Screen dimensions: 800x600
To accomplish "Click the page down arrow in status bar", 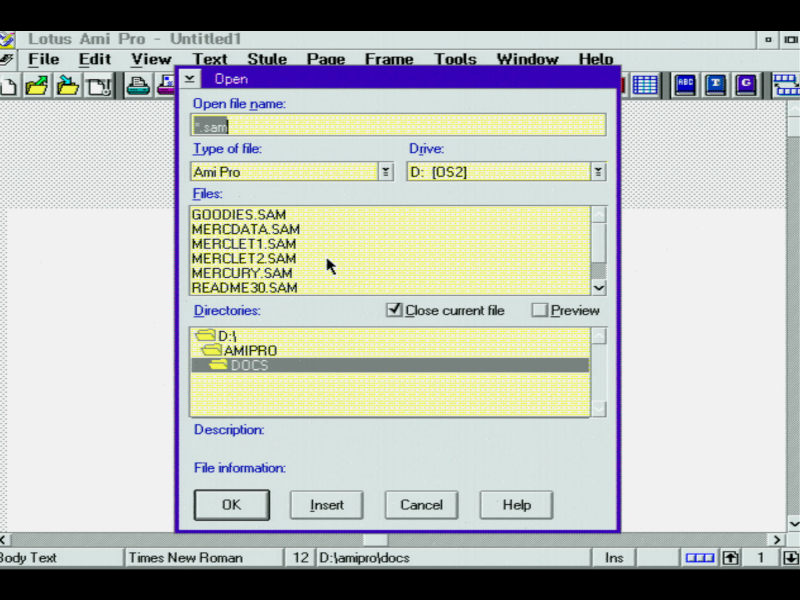I will coord(790,558).
